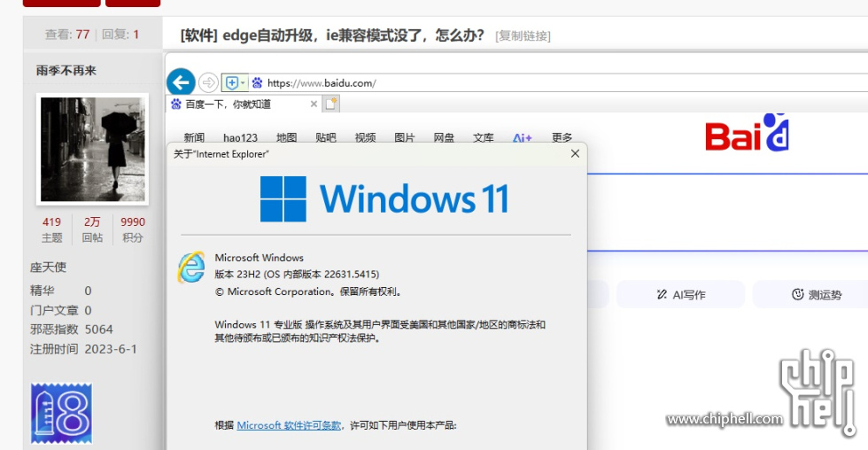868x450 pixels.
Task: Click the Microsoft Windows heading in dialog
Action: 259,258
